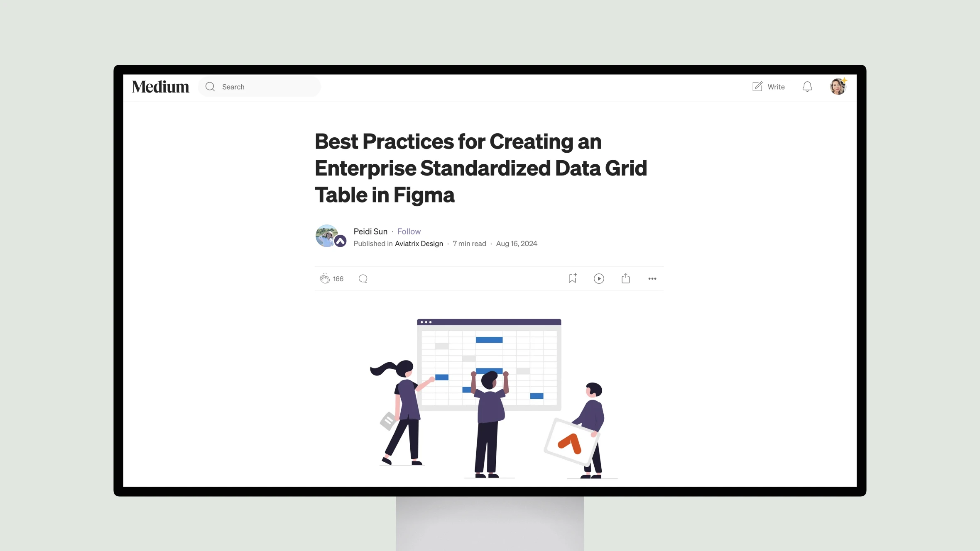Click the share icon
Screen dimensions: 980x551
pyautogui.click(x=625, y=278)
